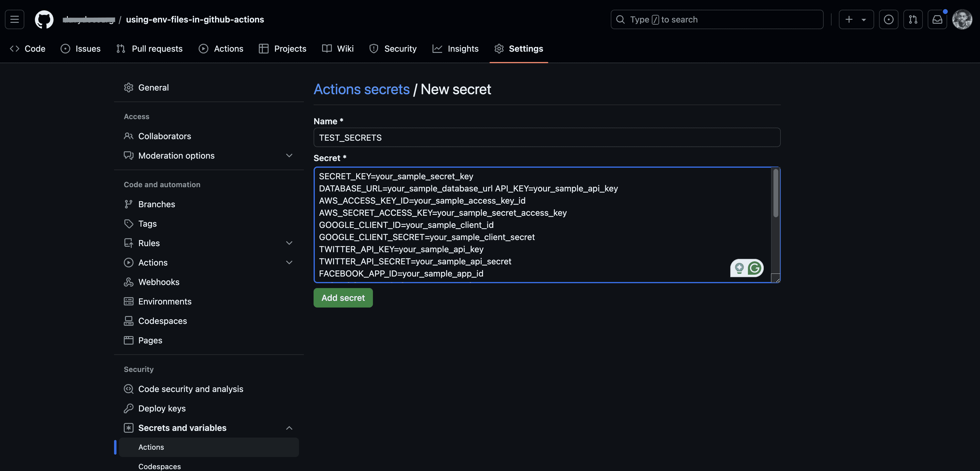Screen dimensions: 980x471
Task: Open Environments settings
Action: pyautogui.click(x=209, y=301)
